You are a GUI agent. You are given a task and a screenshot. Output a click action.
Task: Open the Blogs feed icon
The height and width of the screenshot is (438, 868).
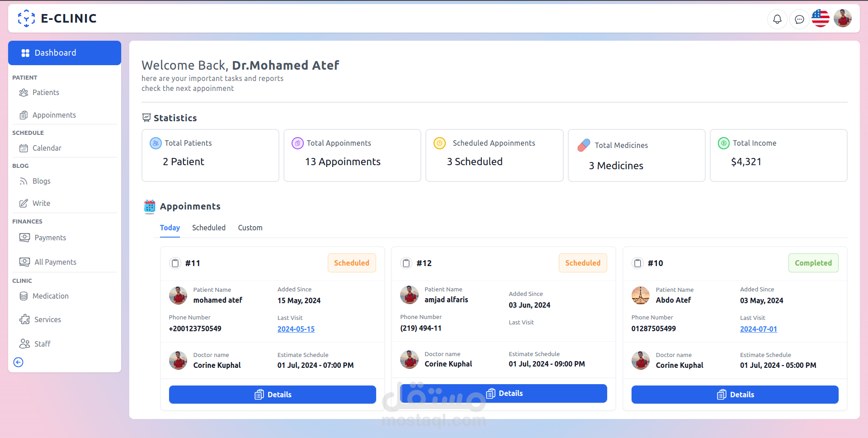(x=24, y=181)
